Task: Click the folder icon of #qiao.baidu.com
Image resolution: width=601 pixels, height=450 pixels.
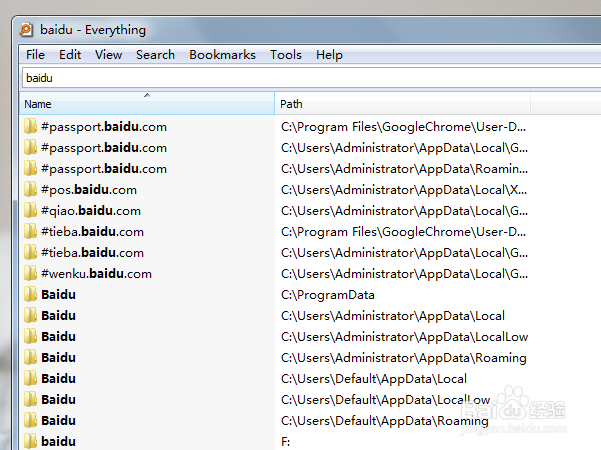Action: tap(30, 210)
